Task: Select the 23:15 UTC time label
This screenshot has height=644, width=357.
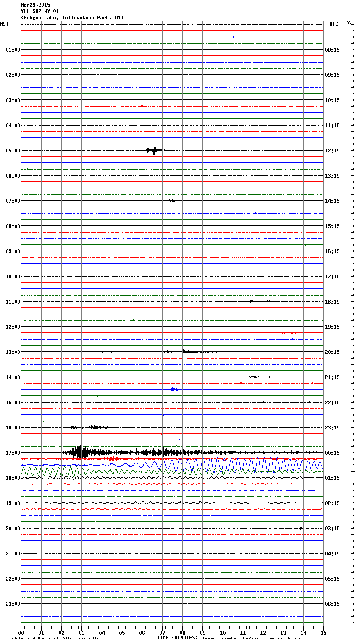Action: click(x=332, y=428)
